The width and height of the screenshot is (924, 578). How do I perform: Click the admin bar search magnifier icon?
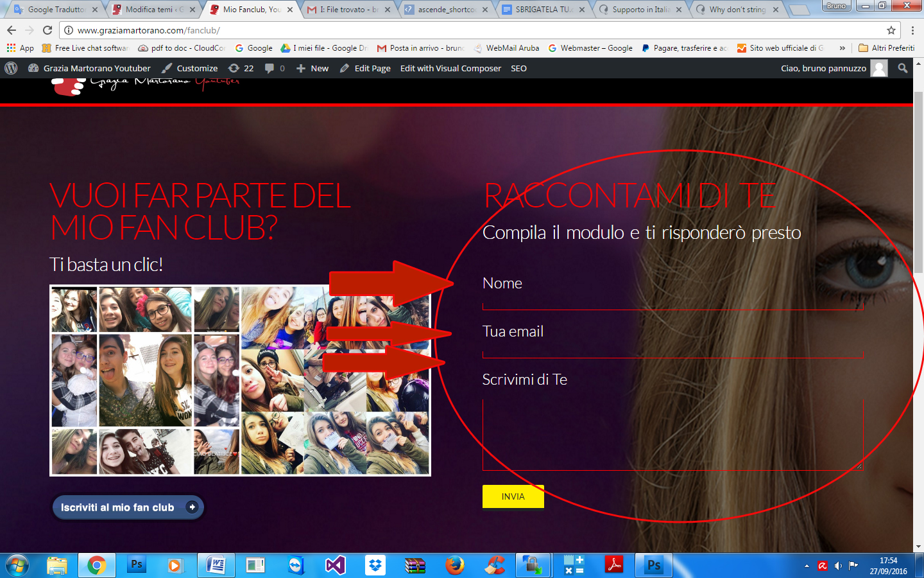[902, 68]
